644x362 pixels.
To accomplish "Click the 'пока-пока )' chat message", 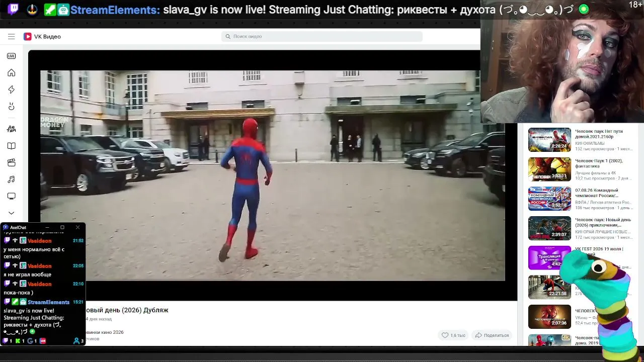I will tap(18, 293).
